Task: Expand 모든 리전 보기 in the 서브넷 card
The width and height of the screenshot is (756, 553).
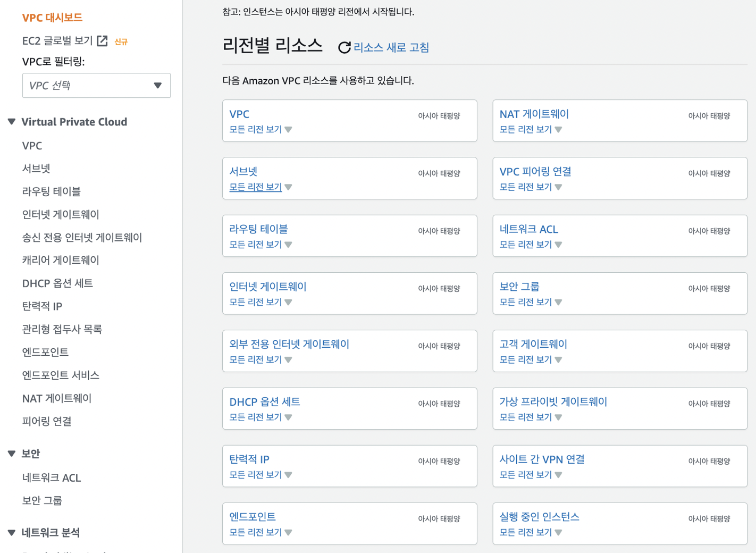Action: [x=261, y=187]
